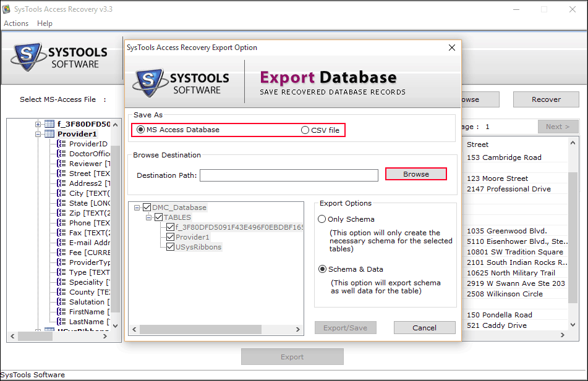Click the Fee field icon

tap(61, 253)
